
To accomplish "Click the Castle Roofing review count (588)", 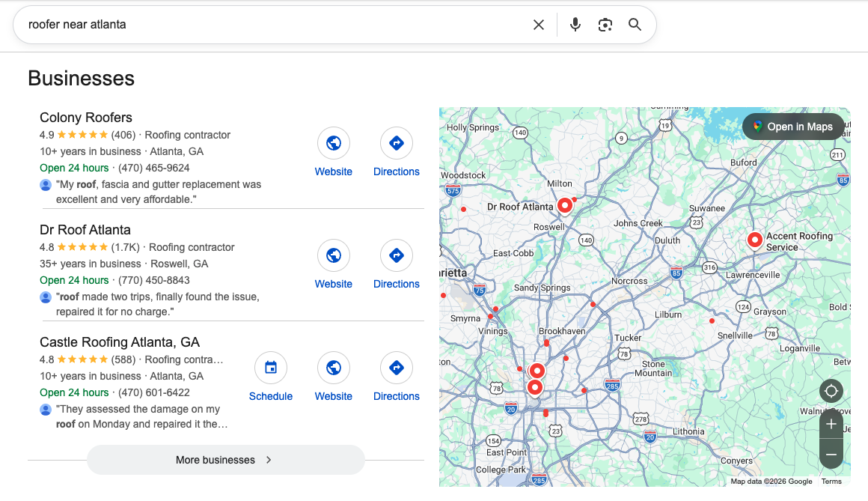I will (x=123, y=360).
